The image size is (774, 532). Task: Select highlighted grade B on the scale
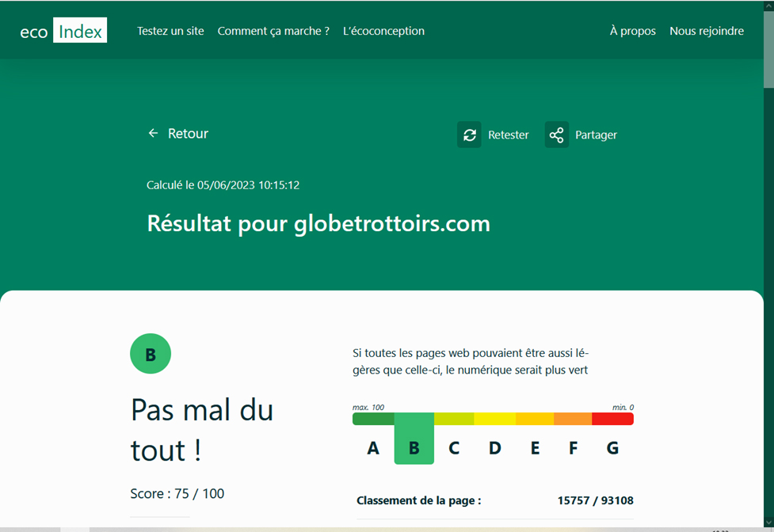[414, 439]
